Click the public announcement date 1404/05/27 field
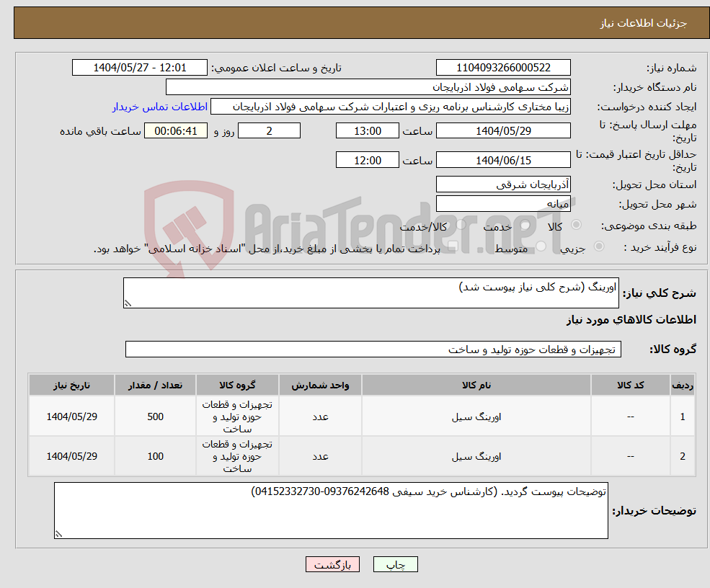710x588 pixels. click(x=140, y=67)
